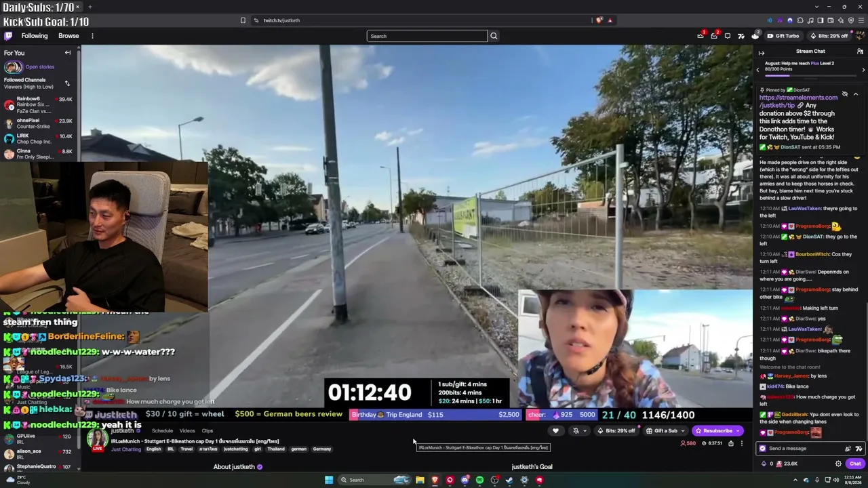The width and height of the screenshot is (868, 488).
Task: Open justketh's Schedule tab
Action: point(162,431)
